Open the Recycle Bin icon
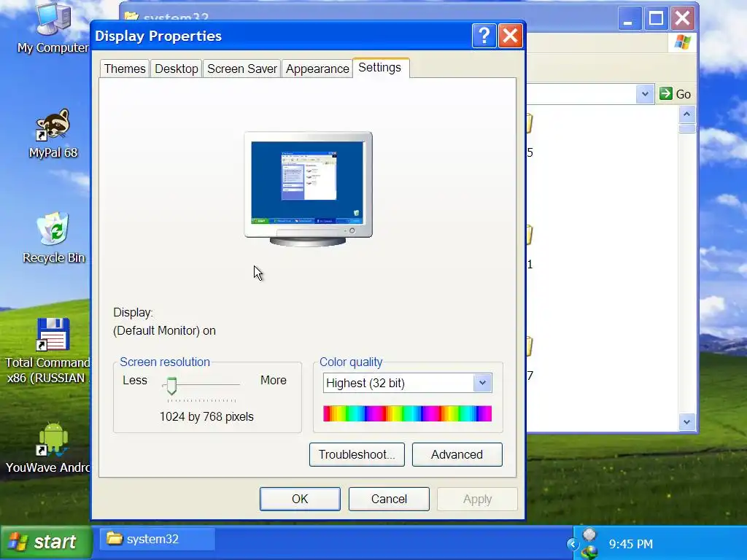Image resolution: width=747 pixels, height=560 pixels. pyautogui.click(x=53, y=228)
